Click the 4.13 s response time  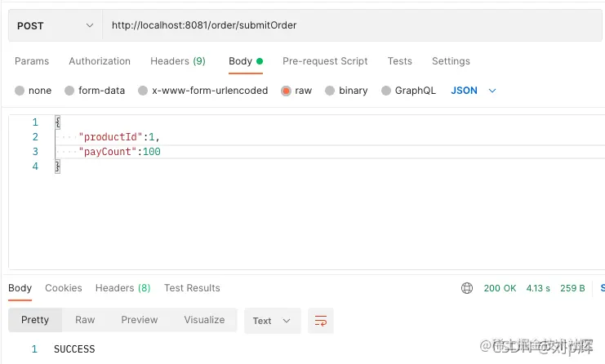(x=538, y=288)
